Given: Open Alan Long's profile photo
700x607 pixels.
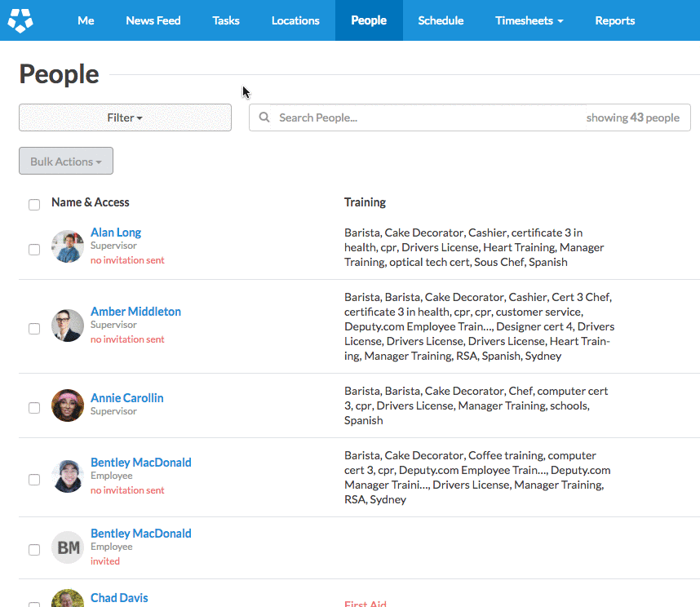Looking at the screenshot, I should [x=68, y=246].
